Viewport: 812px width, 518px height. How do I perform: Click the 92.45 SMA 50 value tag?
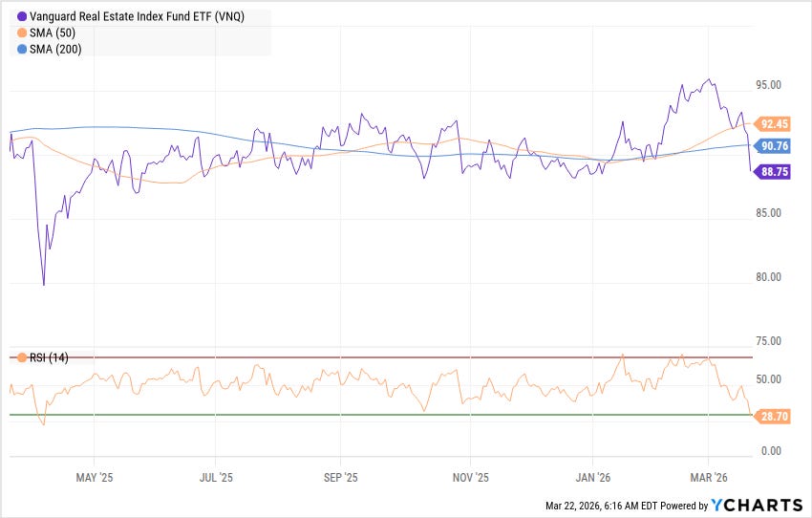[772, 124]
